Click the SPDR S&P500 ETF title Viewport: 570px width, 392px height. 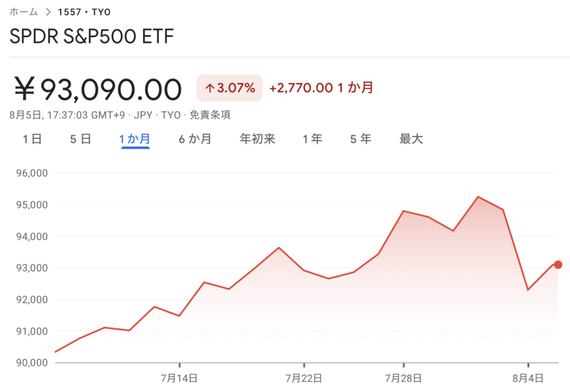92,36
